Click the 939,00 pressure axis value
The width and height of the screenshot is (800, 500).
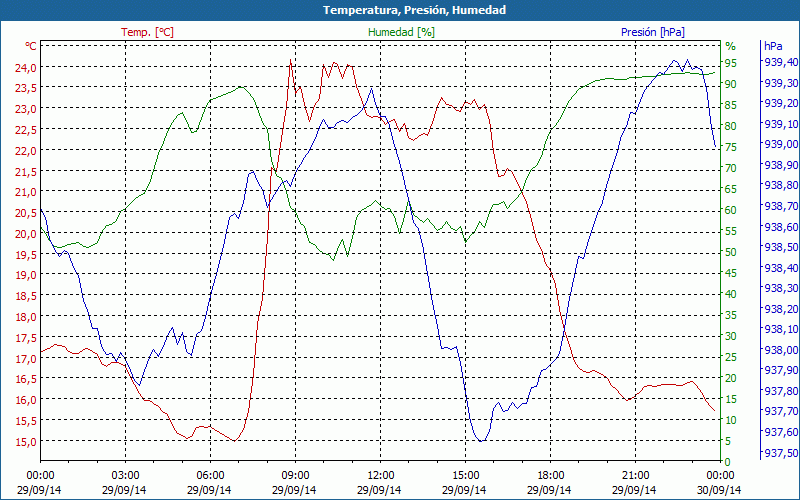781,144
